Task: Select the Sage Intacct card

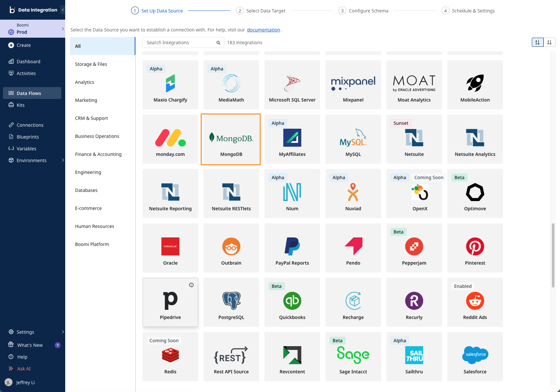Action: (x=353, y=357)
